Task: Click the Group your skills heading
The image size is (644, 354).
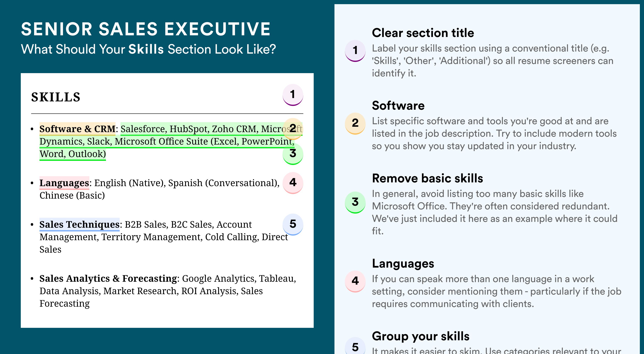Action: coord(420,336)
